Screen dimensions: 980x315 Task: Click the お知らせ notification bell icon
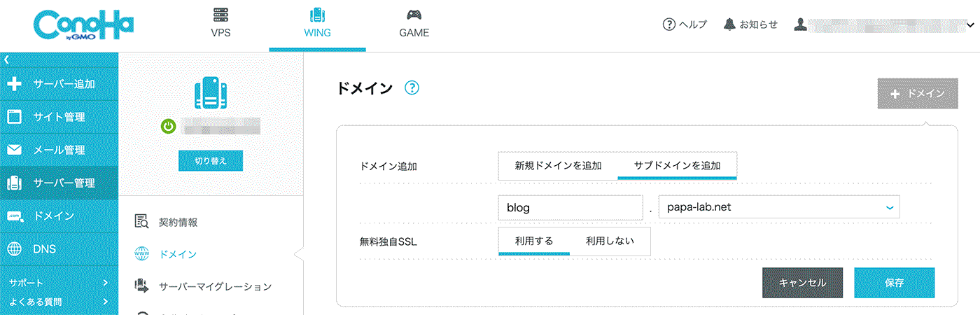(730, 24)
